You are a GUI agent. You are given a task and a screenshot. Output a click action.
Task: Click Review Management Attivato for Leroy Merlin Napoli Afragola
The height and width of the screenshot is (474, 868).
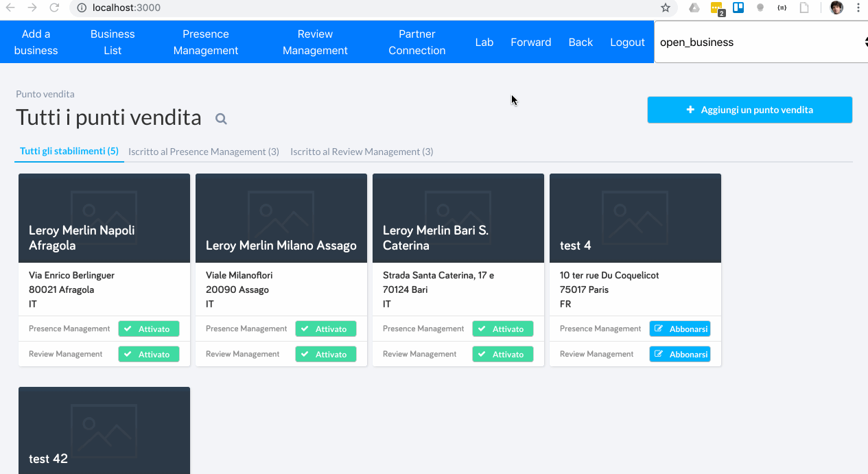149,354
